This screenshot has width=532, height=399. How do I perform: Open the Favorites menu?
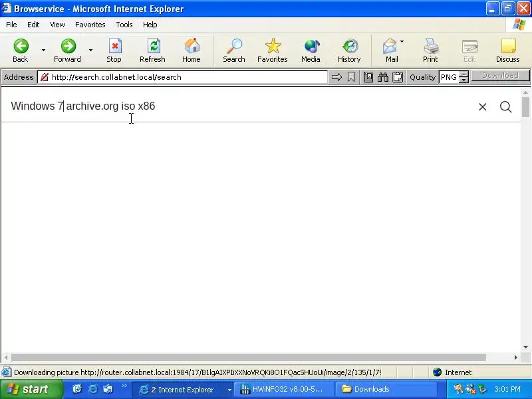90,25
